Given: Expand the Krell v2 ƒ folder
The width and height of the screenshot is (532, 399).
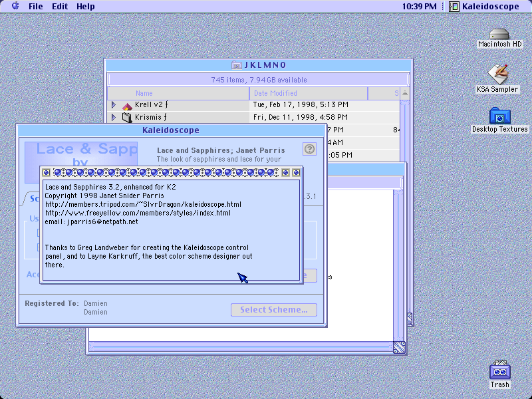Looking at the screenshot, I should [x=114, y=105].
